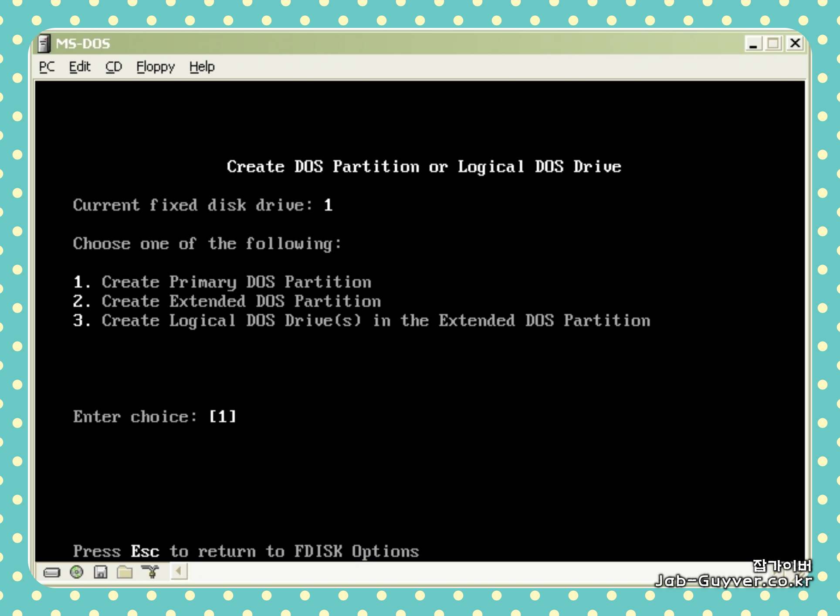Click the Jab-Guyver.co.kr watermark text
The width and height of the screenshot is (840, 616).
pos(734,581)
